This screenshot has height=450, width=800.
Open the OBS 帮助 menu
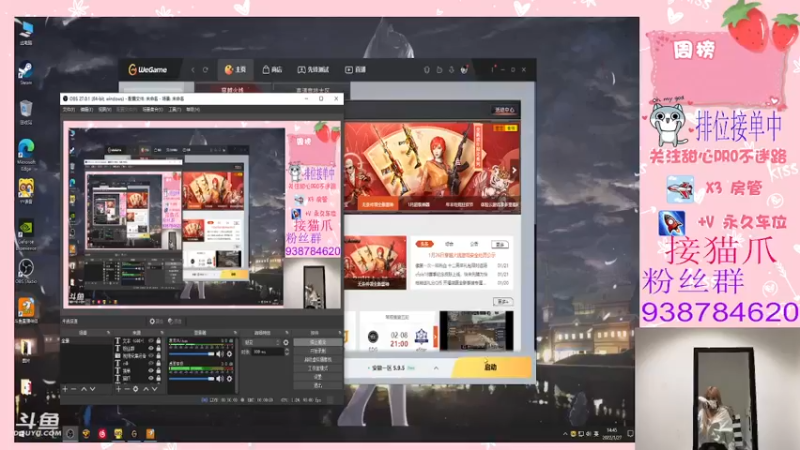[193, 109]
